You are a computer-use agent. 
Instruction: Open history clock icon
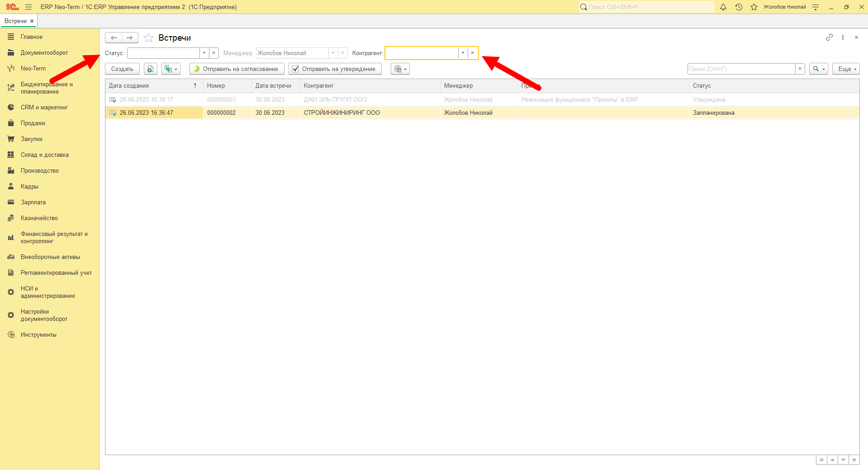pos(739,7)
